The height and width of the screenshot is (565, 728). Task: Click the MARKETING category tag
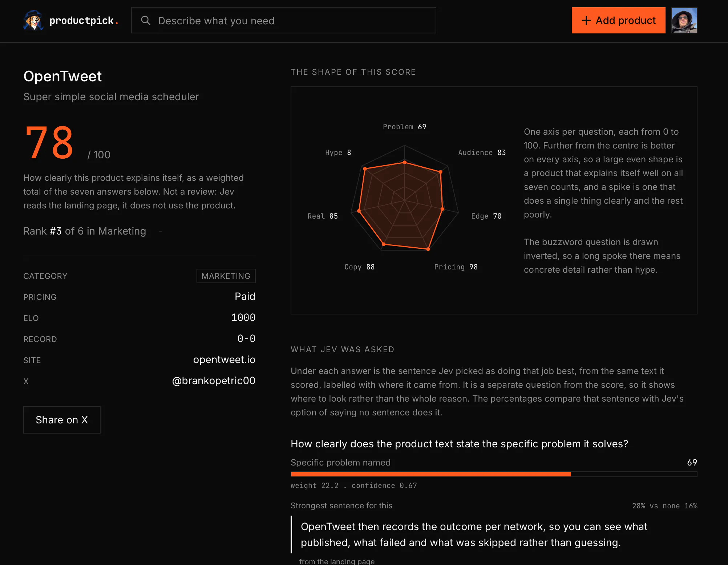coord(226,276)
